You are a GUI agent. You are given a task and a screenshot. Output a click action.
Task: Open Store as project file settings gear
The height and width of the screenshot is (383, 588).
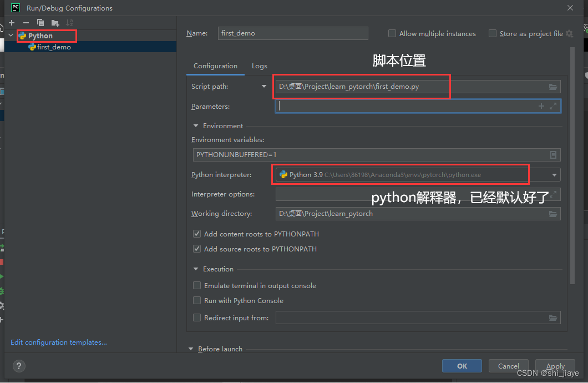click(x=569, y=34)
